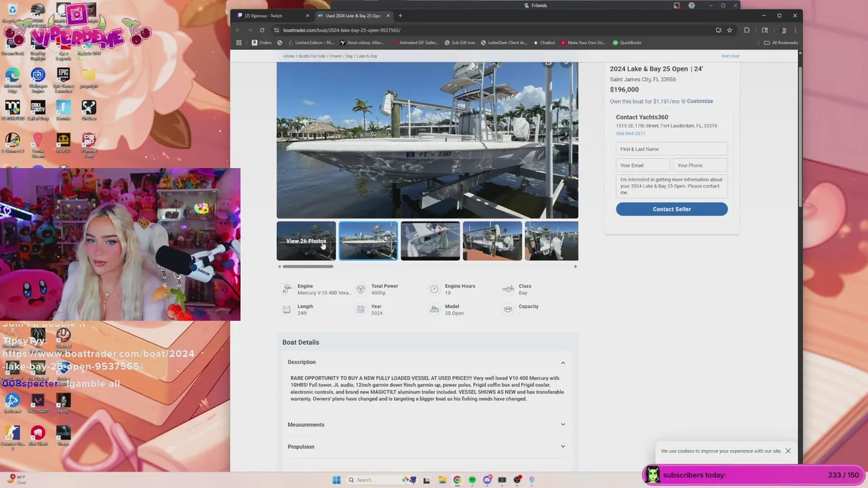Open the View 26 Photos thumbnail

pos(306,241)
